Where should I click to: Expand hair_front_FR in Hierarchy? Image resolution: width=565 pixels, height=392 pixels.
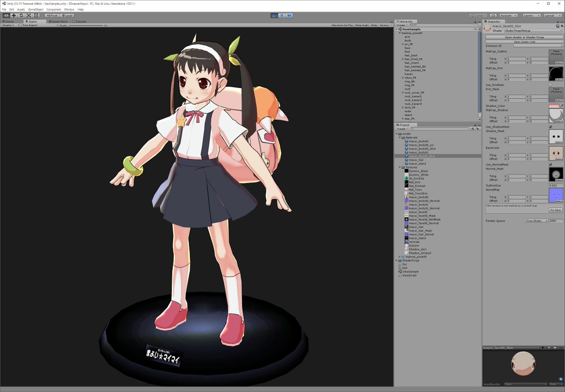tap(403, 59)
